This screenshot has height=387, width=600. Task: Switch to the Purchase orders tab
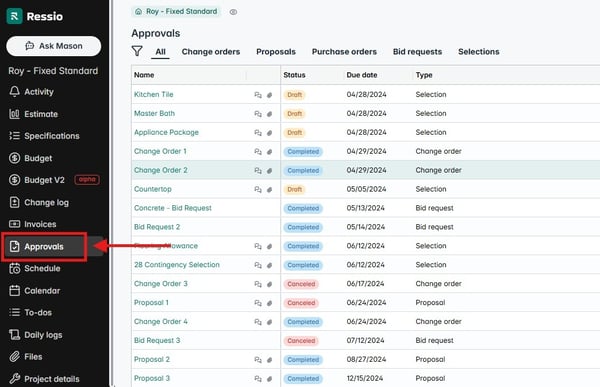coord(344,52)
